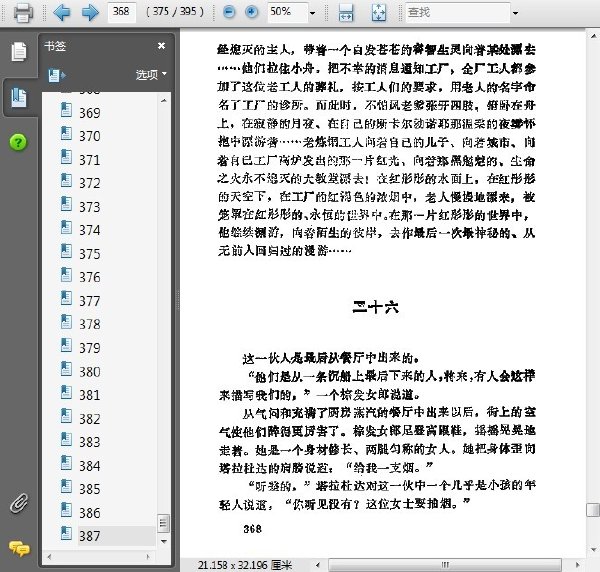The image size is (600, 572).
Task: Open the page thumbnails panel icon
Action: coord(19,52)
